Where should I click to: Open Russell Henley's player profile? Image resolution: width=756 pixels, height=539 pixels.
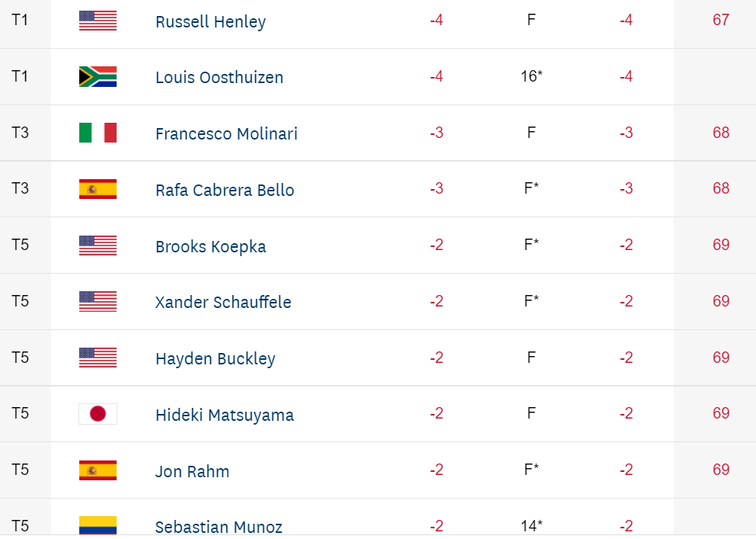(x=210, y=21)
